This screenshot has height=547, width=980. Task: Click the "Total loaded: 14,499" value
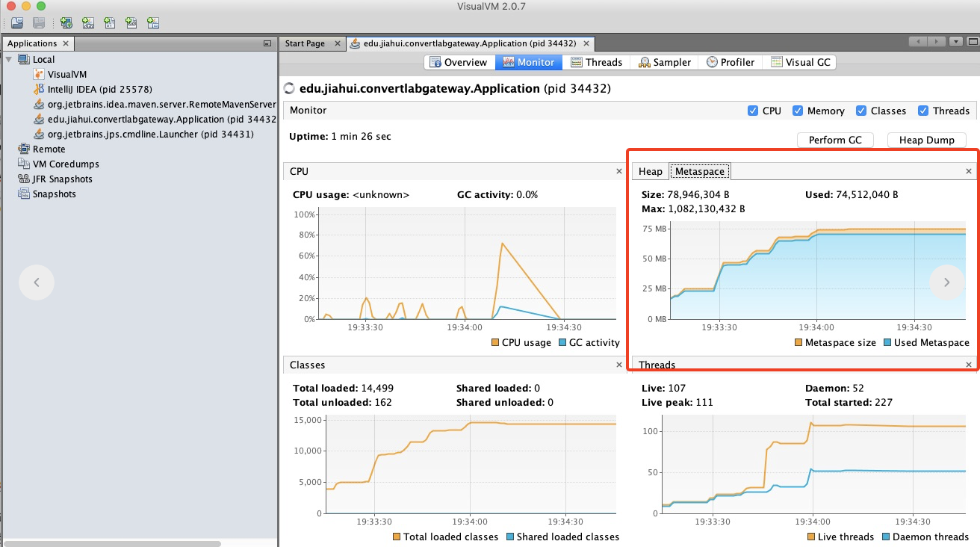click(343, 388)
